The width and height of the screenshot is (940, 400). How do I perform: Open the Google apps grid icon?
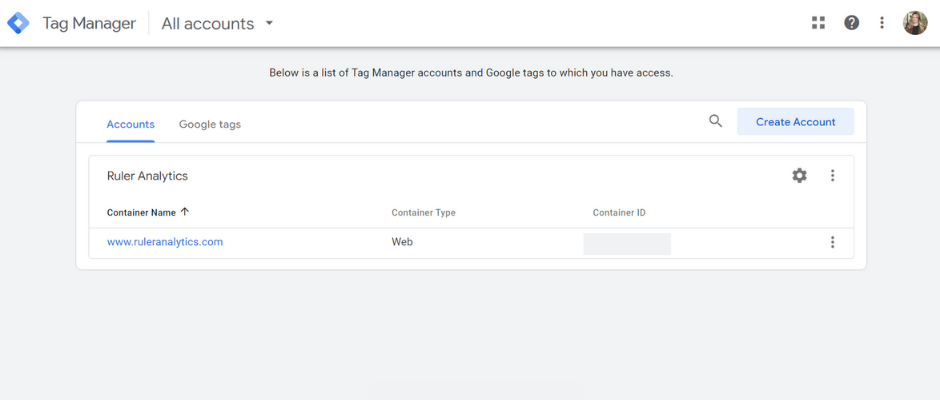818,23
